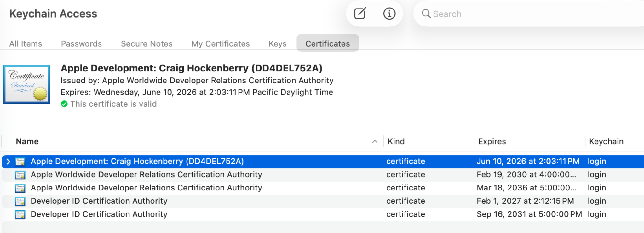This screenshot has height=233, width=644.
Task: Click the certificate kind cell in selected row
Action: tap(405, 161)
